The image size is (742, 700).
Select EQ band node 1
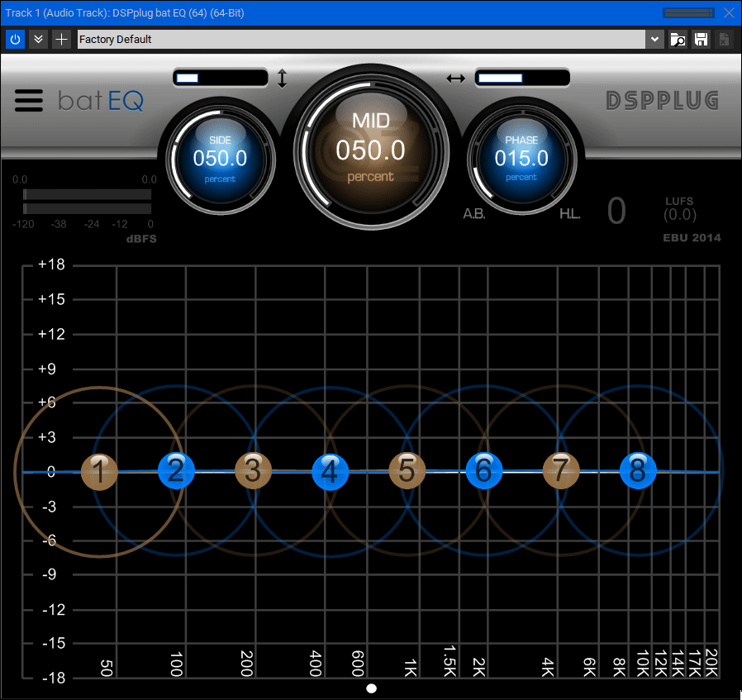coord(99,472)
